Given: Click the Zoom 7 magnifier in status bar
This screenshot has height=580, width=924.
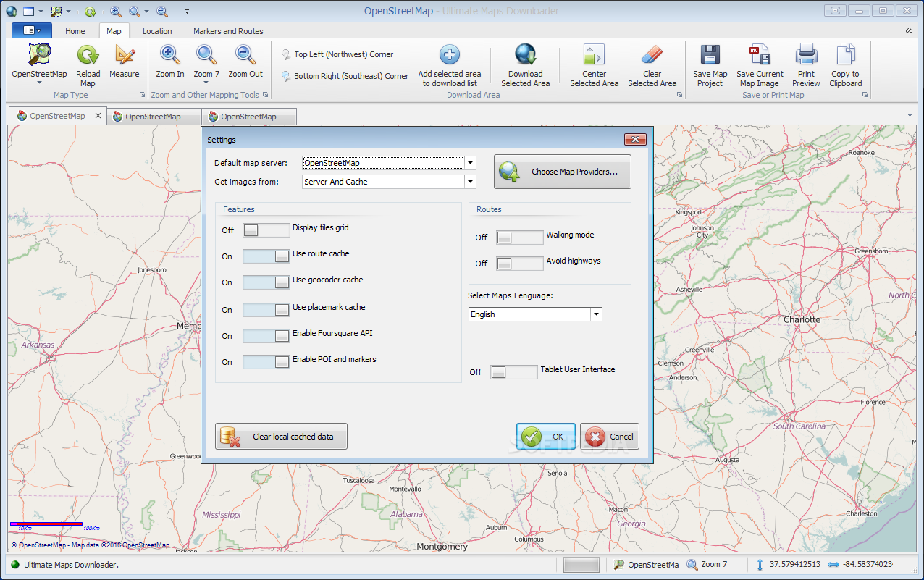Looking at the screenshot, I should click(x=692, y=565).
